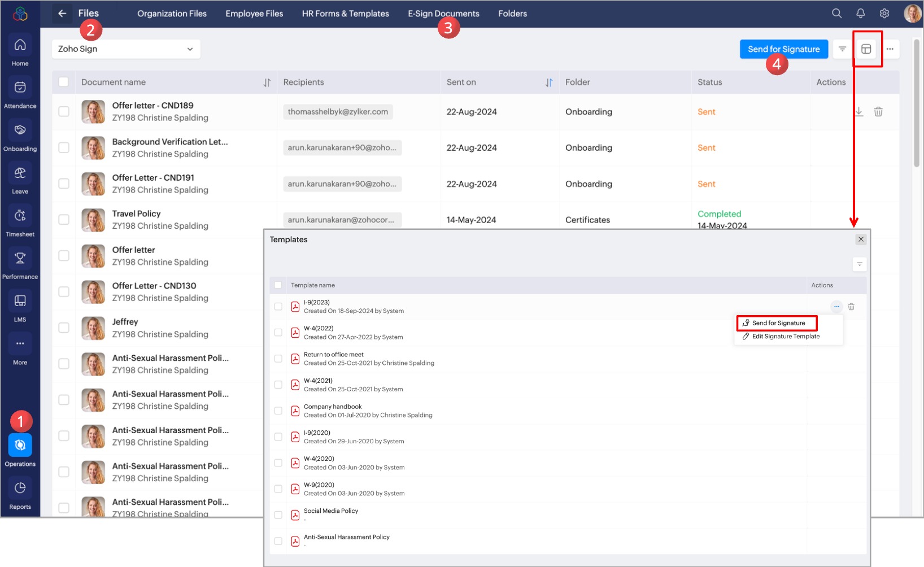924x567 pixels.
Task: Sort by Document name column
Action: click(267, 82)
